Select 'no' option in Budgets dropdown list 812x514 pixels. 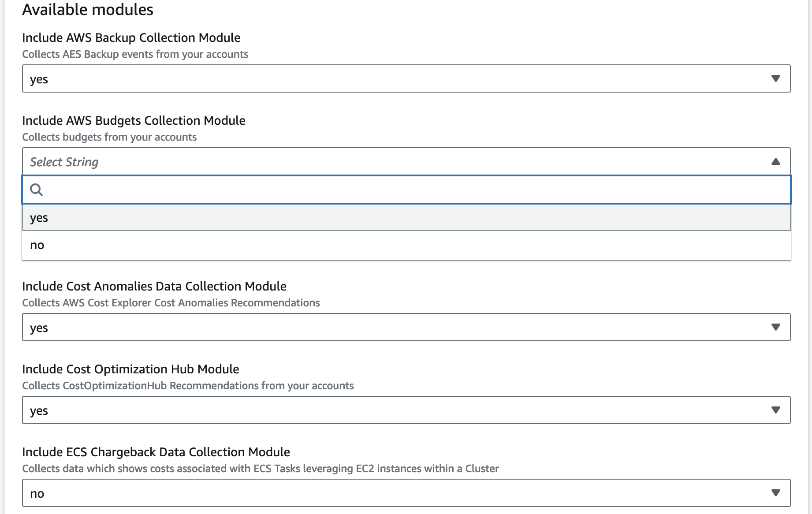point(406,245)
